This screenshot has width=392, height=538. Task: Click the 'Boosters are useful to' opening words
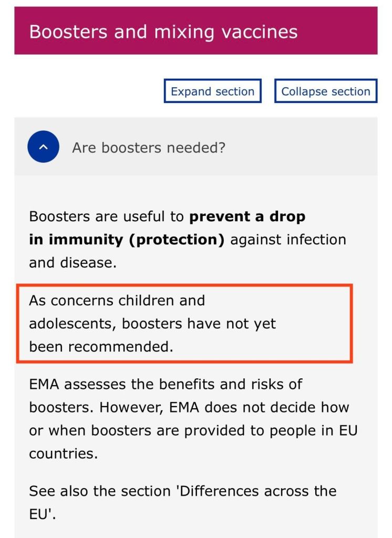pyautogui.click(x=107, y=216)
